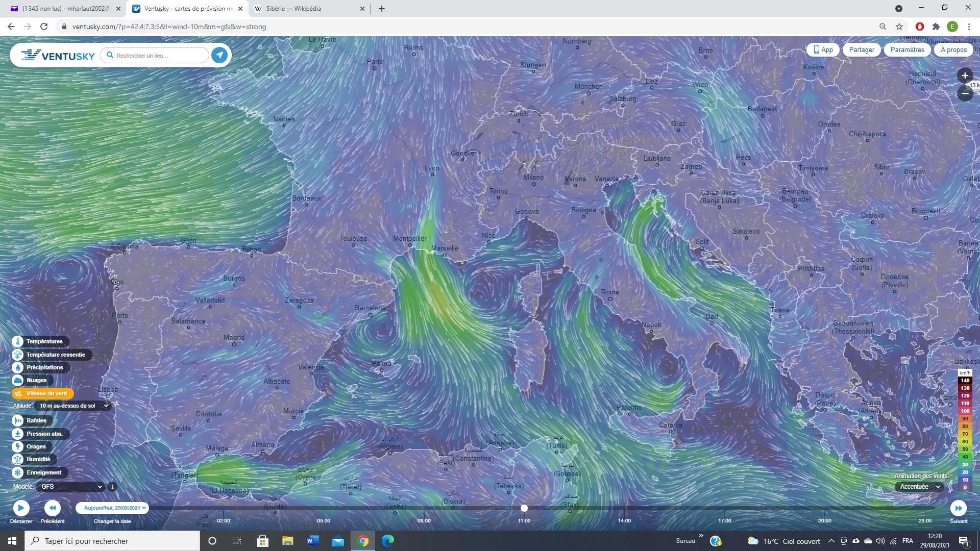Zoom in with the plus map button

click(965, 76)
